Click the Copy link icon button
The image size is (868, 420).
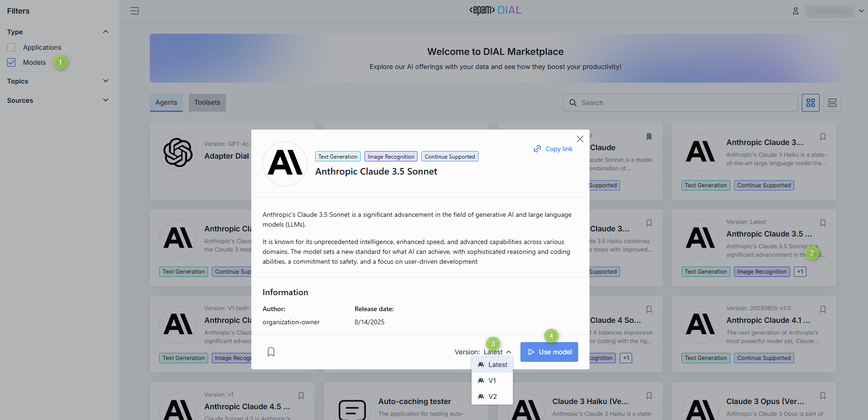(537, 149)
